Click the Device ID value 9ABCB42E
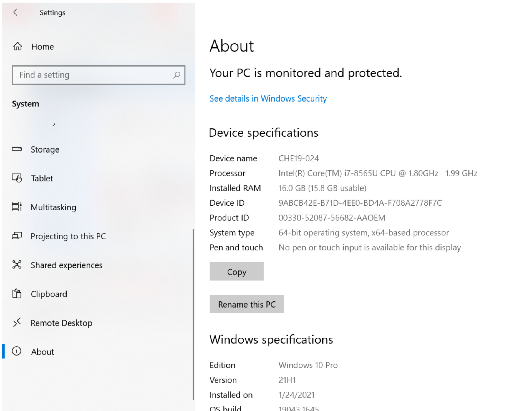This screenshot has width=532, height=411. click(x=360, y=203)
